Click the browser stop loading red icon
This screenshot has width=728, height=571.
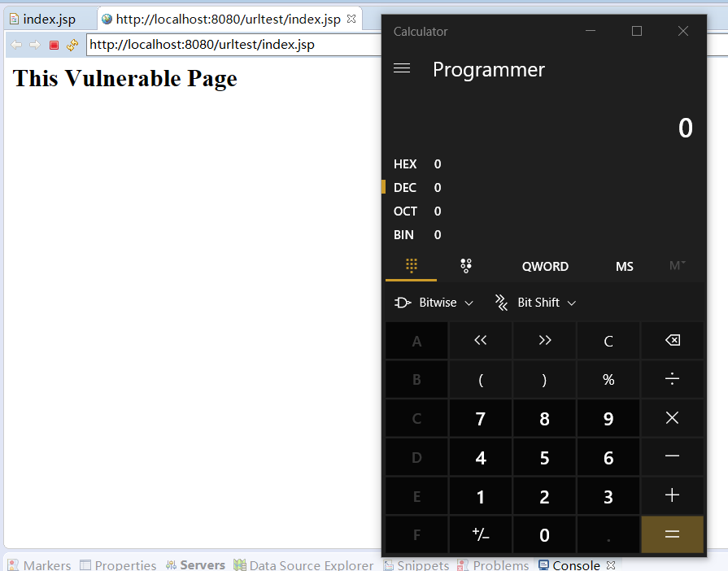pos(54,45)
